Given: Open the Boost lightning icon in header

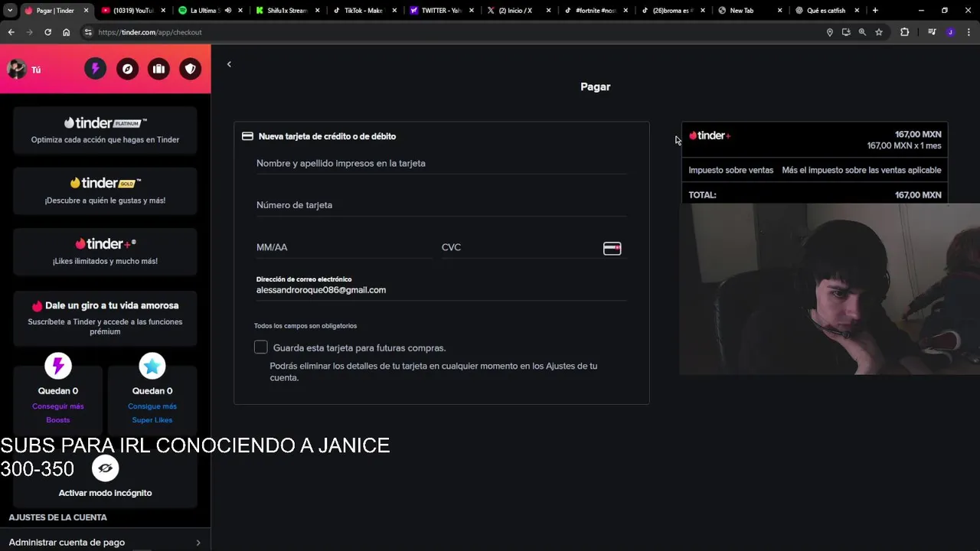Looking at the screenshot, I should coord(95,69).
